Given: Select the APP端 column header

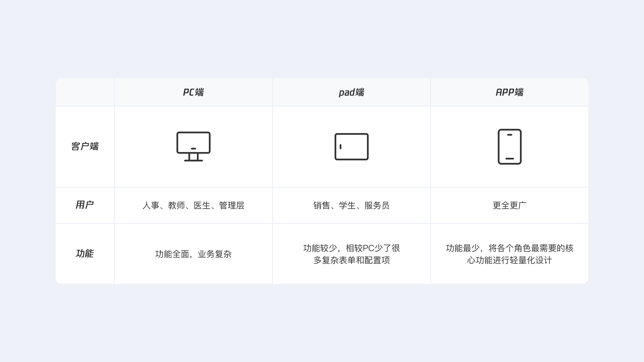Looking at the screenshot, I should [x=509, y=92].
